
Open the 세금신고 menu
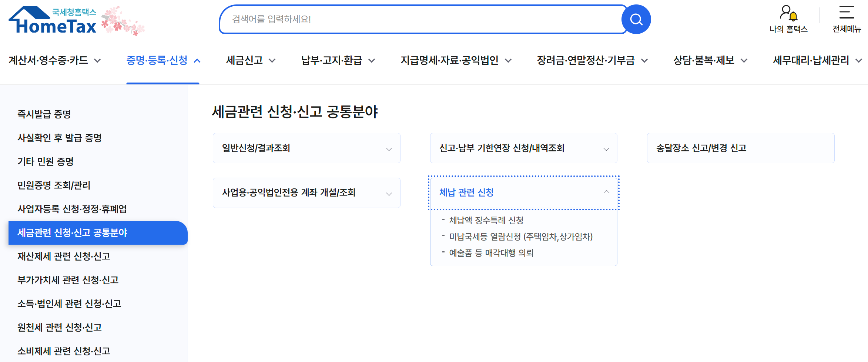pyautogui.click(x=245, y=60)
